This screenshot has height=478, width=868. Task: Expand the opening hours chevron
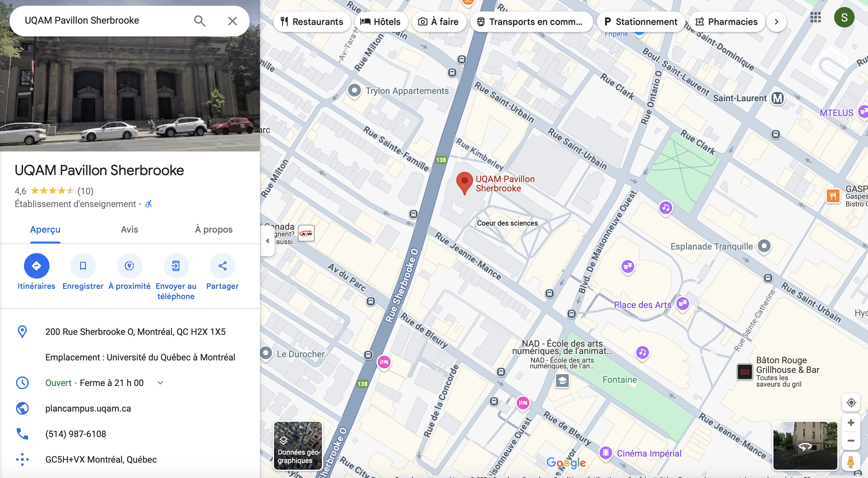pos(160,382)
